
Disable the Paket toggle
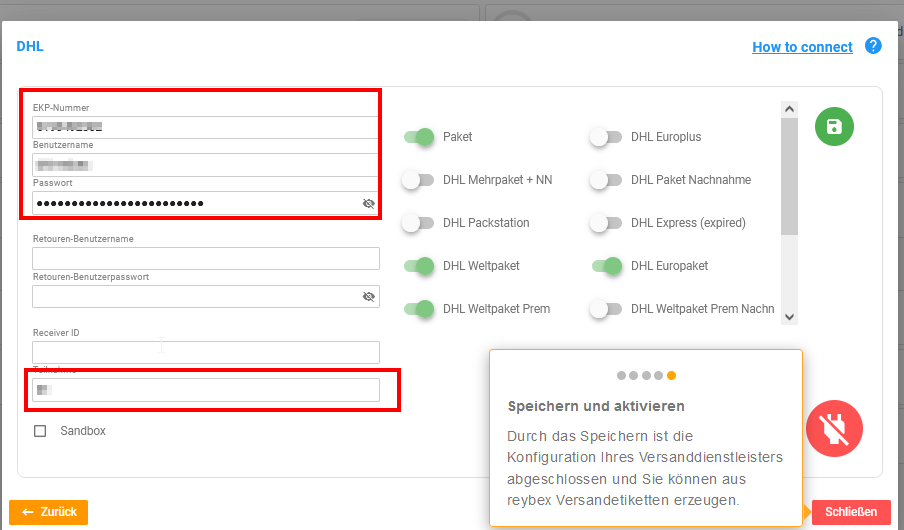[x=419, y=137]
